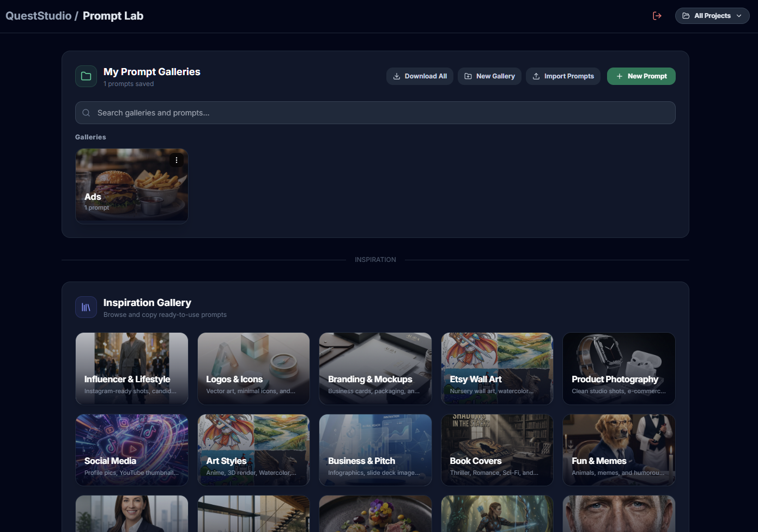Click the download arrow icon on Download All
The image size is (758, 532).
397,76
